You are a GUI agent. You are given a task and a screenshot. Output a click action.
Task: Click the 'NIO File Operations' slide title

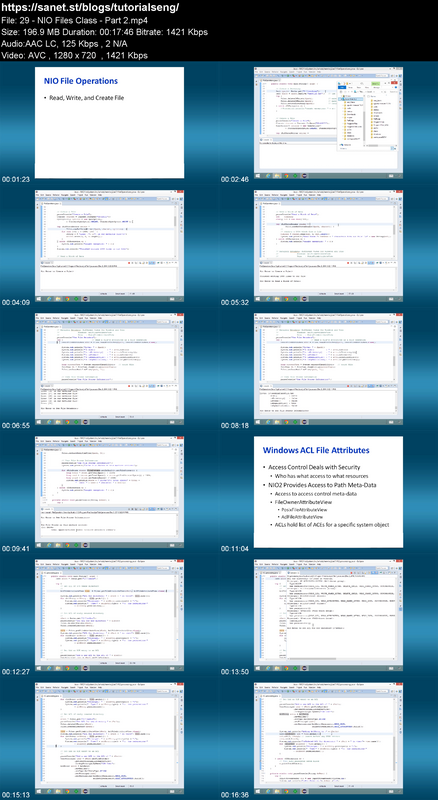(x=81, y=81)
